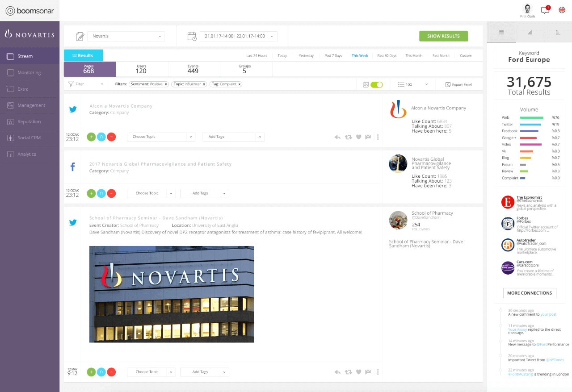Viewport: 572px width, 392px height.
Task: Click the heart icon on Alcon post
Action: click(358, 137)
